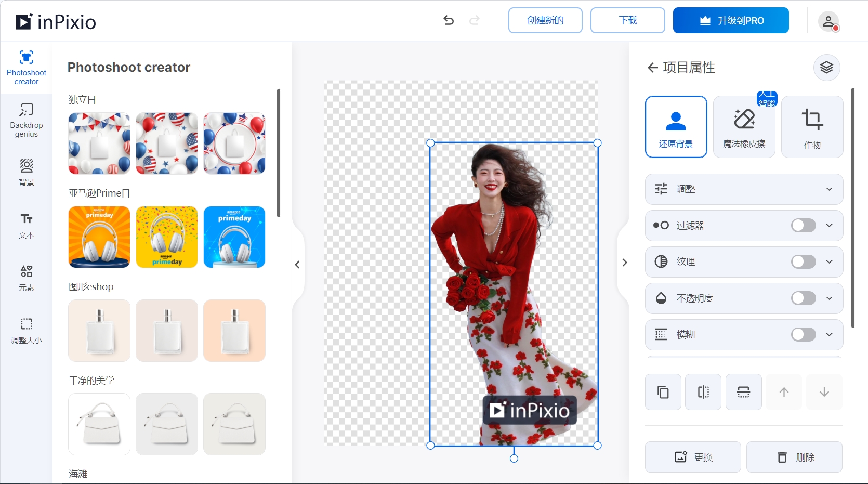Viewport: 868px width, 484px height.
Task: Open 元素 elements sidebar tool
Action: click(x=27, y=278)
